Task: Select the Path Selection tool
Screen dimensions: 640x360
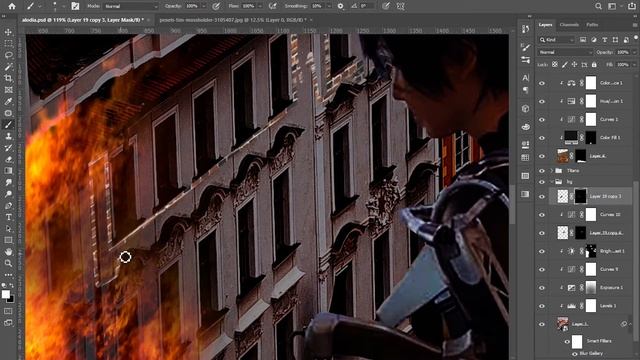Action: 8,229
